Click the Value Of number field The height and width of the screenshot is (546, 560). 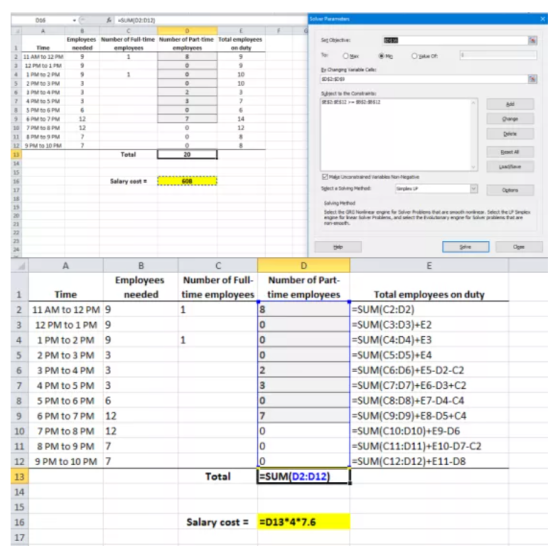pyautogui.click(x=498, y=55)
